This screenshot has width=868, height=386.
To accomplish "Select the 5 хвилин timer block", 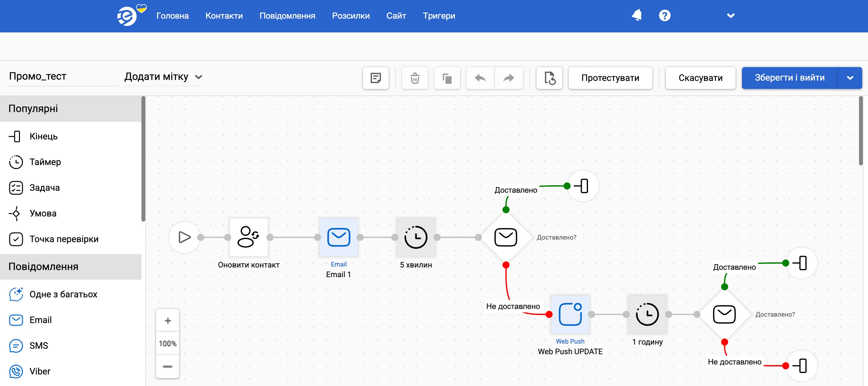I will click(416, 237).
